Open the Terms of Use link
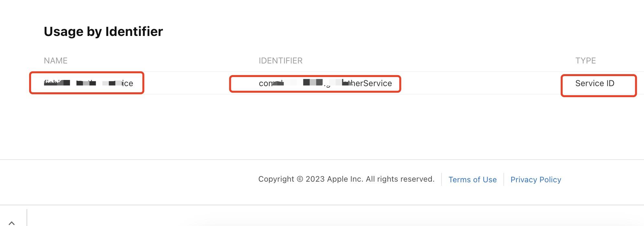 472,180
